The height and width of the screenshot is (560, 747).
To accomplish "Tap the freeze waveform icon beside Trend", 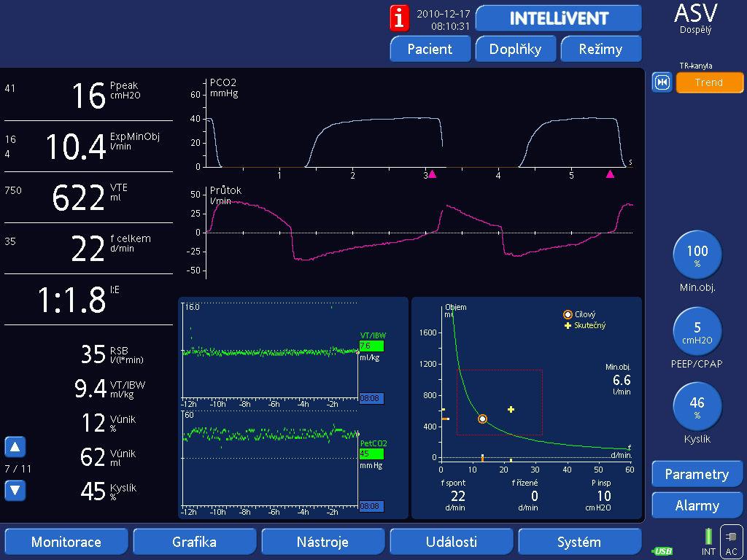I will (x=662, y=82).
